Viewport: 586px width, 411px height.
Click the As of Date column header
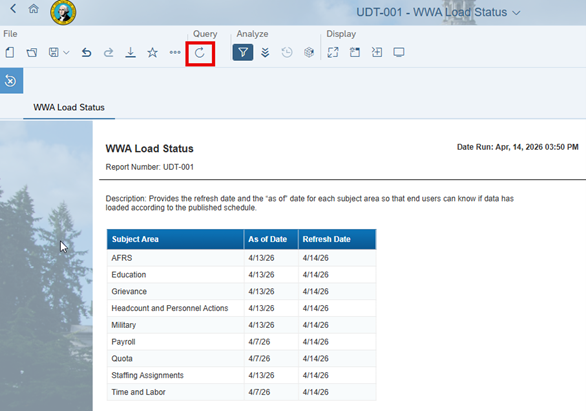click(271, 239)
